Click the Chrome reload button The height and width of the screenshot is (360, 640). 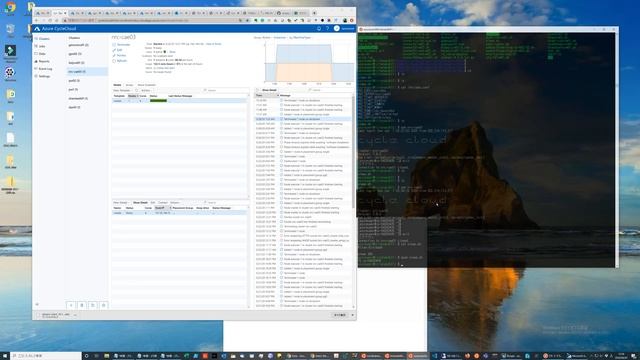(51, 20)
